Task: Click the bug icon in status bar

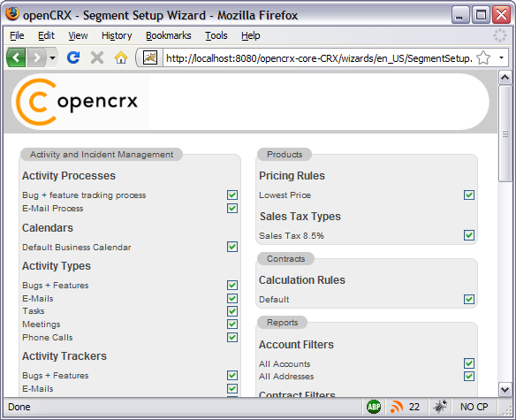Action: [x=440, y=407]
